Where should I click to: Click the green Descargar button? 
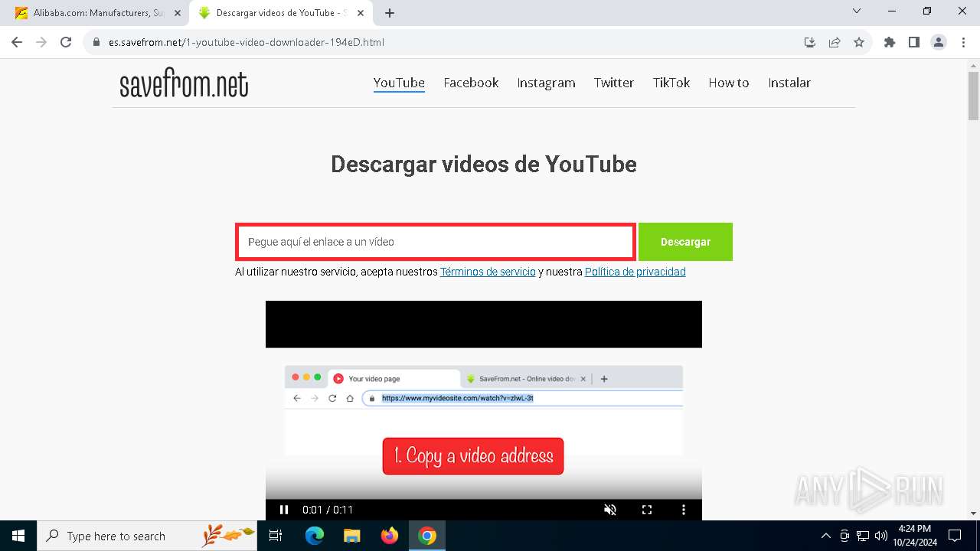pyautogui.click(x=685, y=242)
